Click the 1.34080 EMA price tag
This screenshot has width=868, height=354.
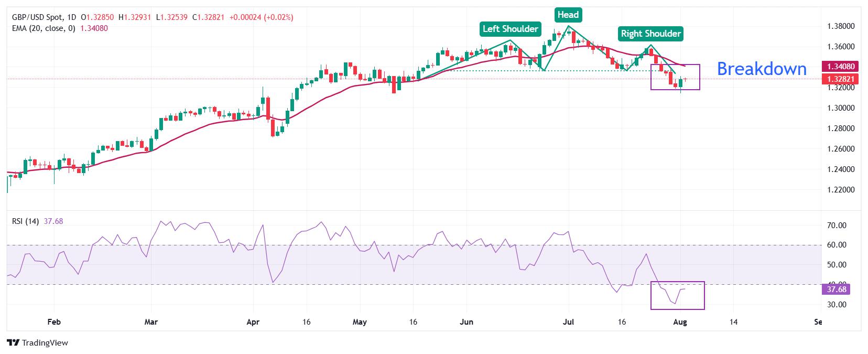click(x=842, y=67)
